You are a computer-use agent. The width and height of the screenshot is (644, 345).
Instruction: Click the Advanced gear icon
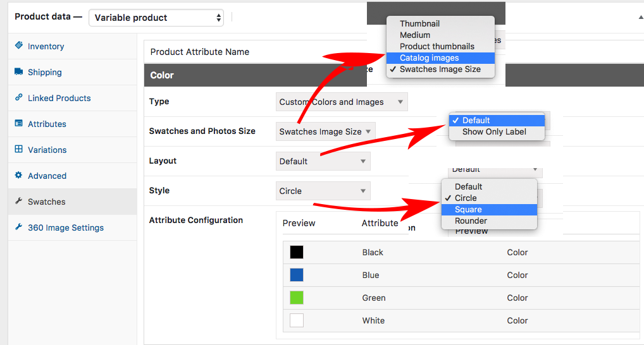pyautogui.click(x=18, y=176)
